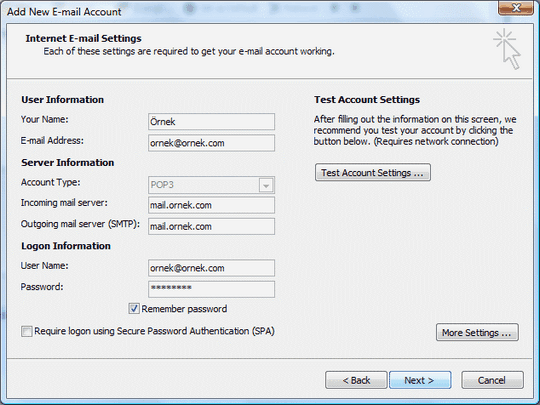Open the Account Type dropdown arrow
Screen dimensions: 540x405
(266, 185)
